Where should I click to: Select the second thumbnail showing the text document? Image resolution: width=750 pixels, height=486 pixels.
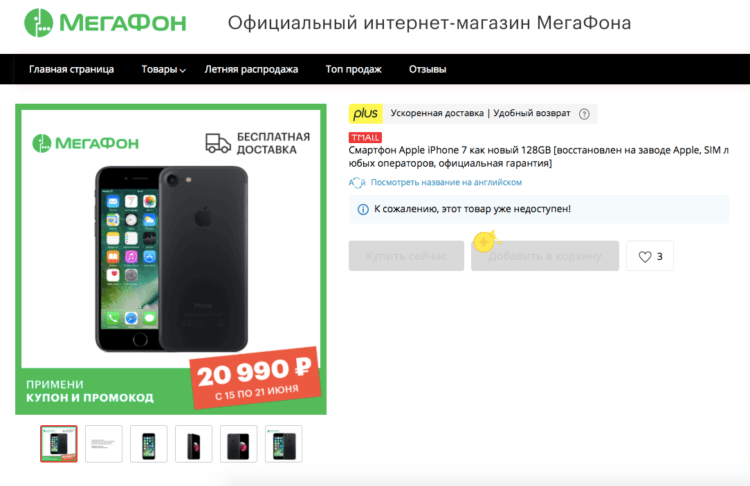tap(104, 444)
